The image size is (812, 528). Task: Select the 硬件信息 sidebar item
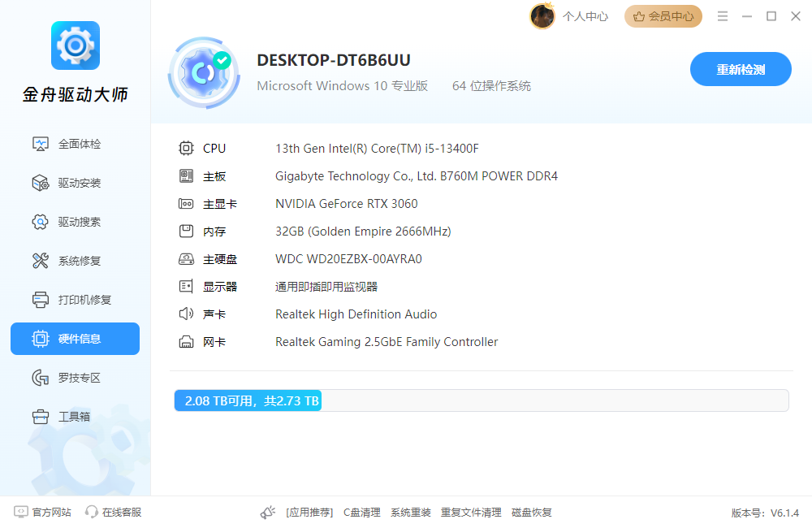click(x=75, y=339)
